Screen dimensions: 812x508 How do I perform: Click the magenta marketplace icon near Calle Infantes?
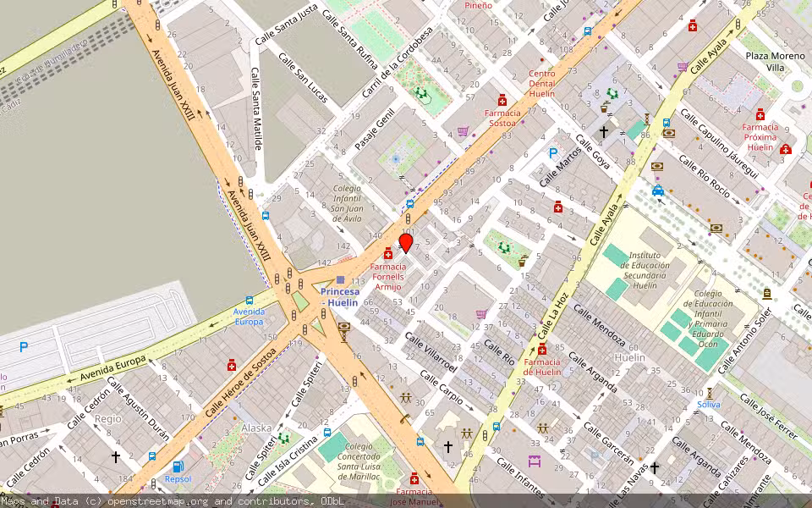(x=535, y=461)
